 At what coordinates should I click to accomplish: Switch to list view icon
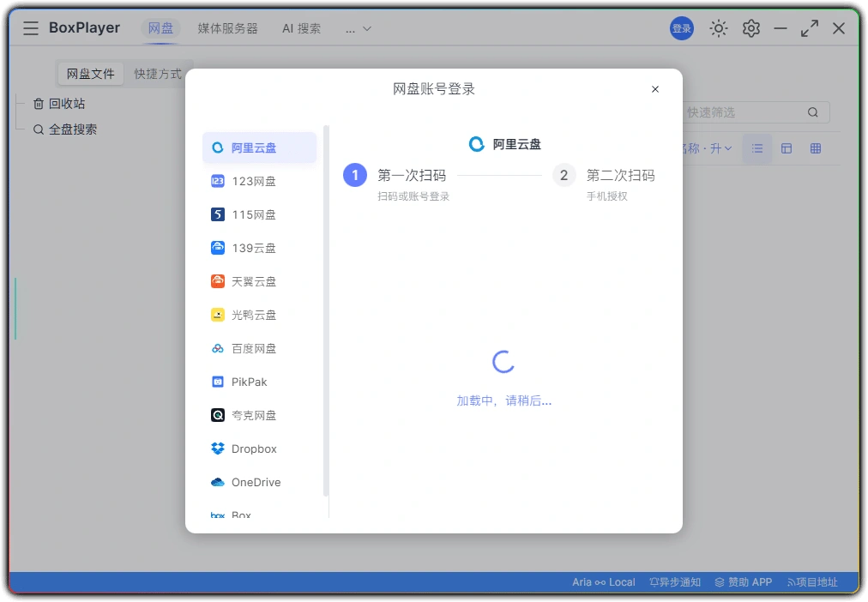point(757,148)
